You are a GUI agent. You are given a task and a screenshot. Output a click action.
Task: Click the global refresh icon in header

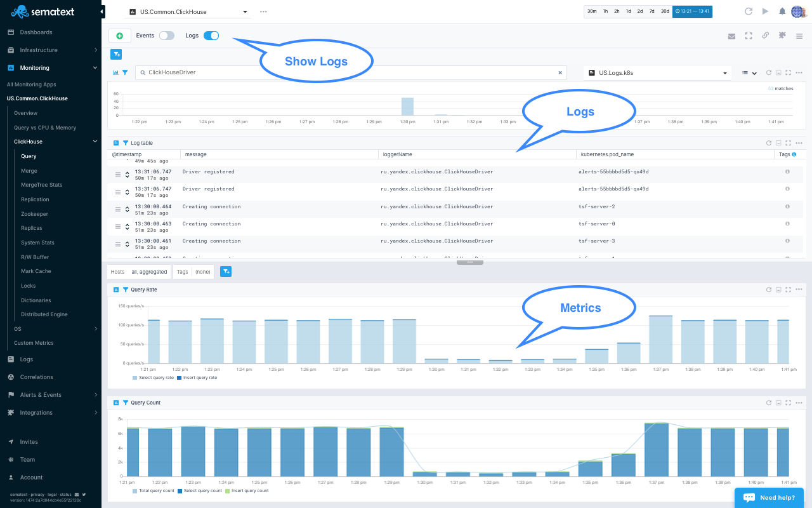[749, 11]
